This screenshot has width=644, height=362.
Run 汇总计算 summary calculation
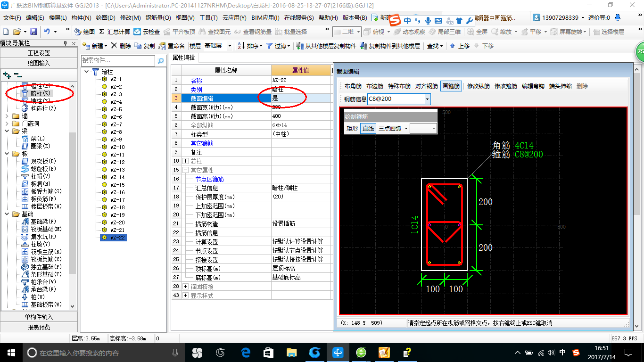115,32
